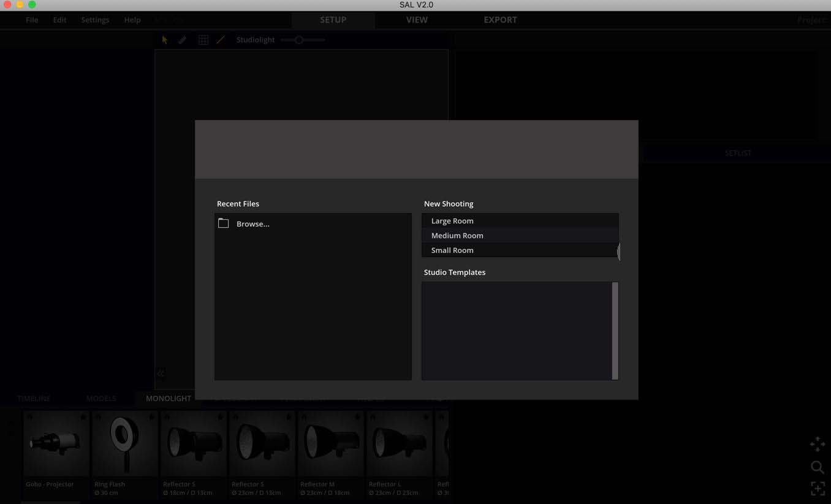This screenshot has height=504, width=831.
Task: Switch to the VIEW tab
Action: point(417,20)
